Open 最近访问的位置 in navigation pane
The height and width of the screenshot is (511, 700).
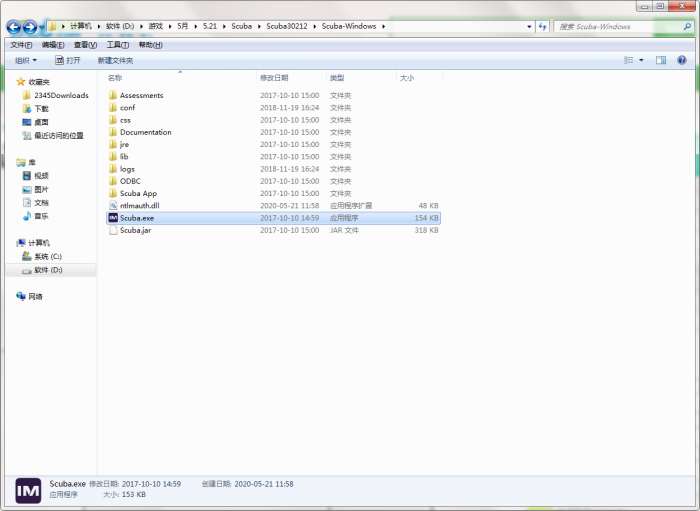point(59,135)
